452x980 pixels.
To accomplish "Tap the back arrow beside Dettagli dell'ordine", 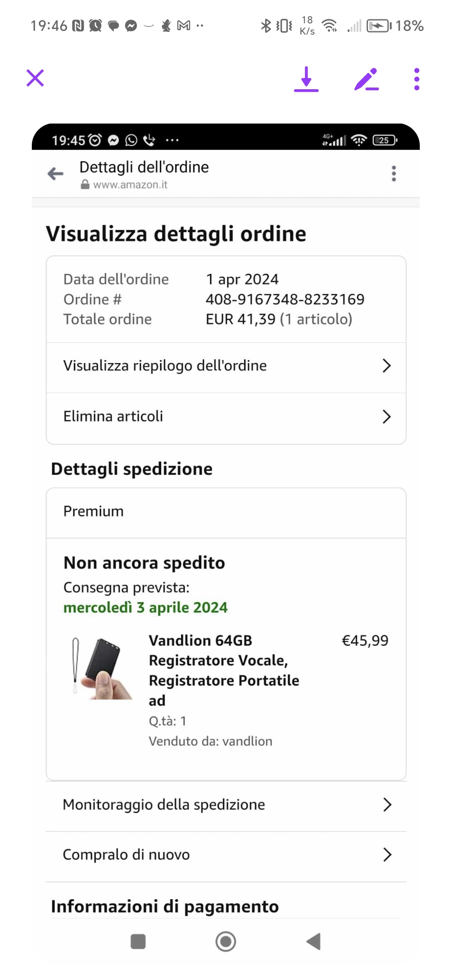I will [56, 174].
